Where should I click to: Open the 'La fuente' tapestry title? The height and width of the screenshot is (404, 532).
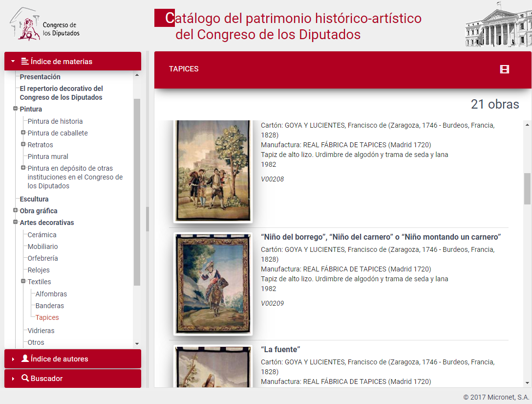point(280,349)
